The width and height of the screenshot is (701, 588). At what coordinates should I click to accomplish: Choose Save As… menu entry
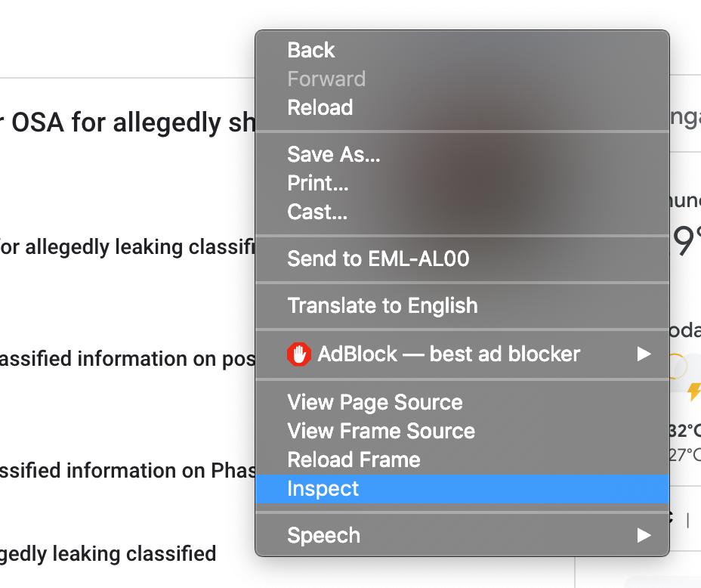tap(333, 155)
